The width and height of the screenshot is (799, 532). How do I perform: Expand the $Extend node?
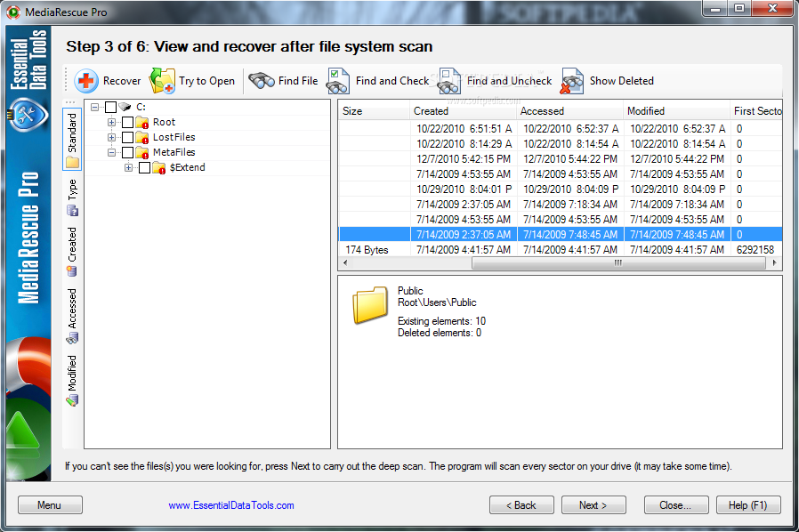128,167
